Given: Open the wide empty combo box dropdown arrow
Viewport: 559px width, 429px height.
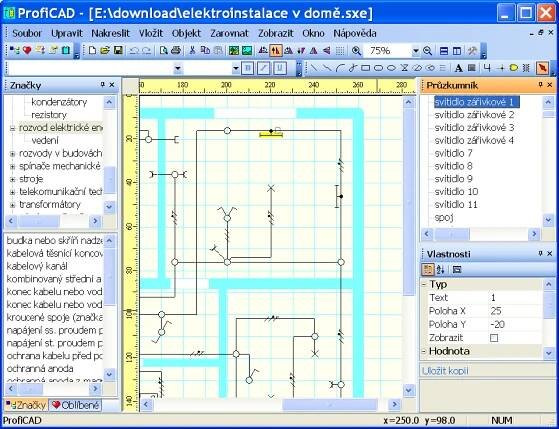Looking at the screenshot, I should point(178,68).
